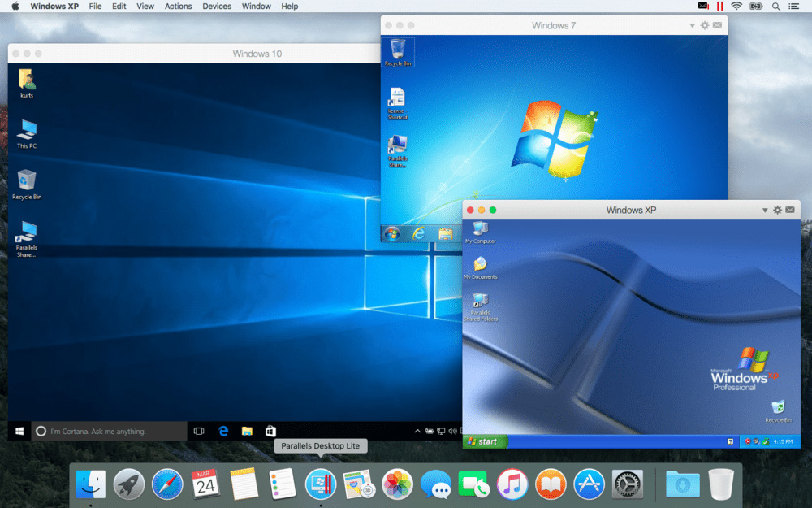Image resolution: width=812 pixels, height=508 pixels.
Task: Launch Internet Explorer from Windows 7 taskbar
Action: [418, 234]
